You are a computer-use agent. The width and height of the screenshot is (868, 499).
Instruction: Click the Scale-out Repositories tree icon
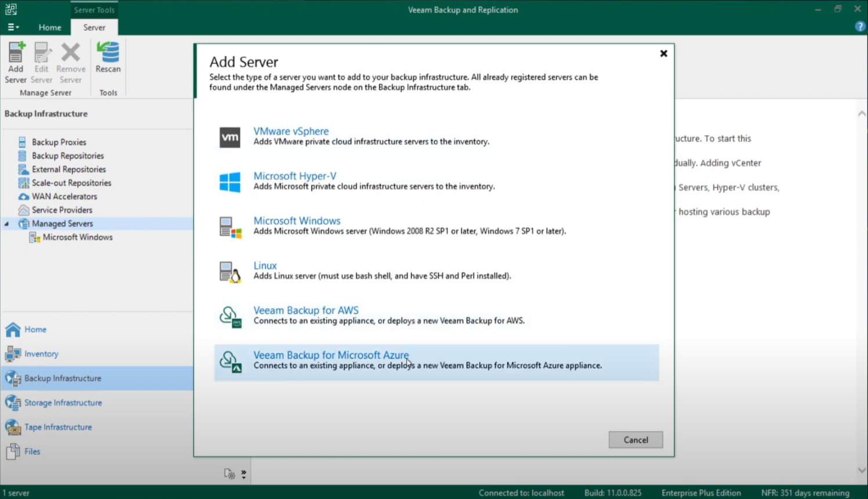(x=23, y=183)
